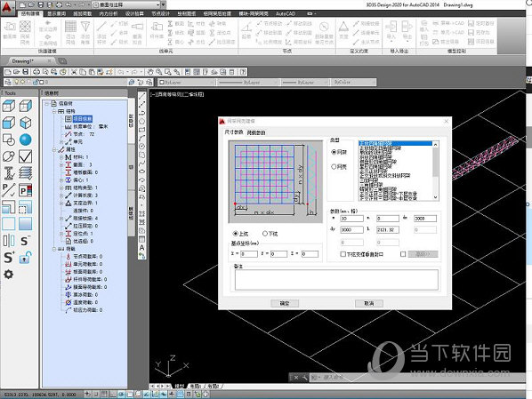This screenshot has width=532, height=399.
Task: Open the ByColor plot style dropdown
Action: click(x=354, y=82)
